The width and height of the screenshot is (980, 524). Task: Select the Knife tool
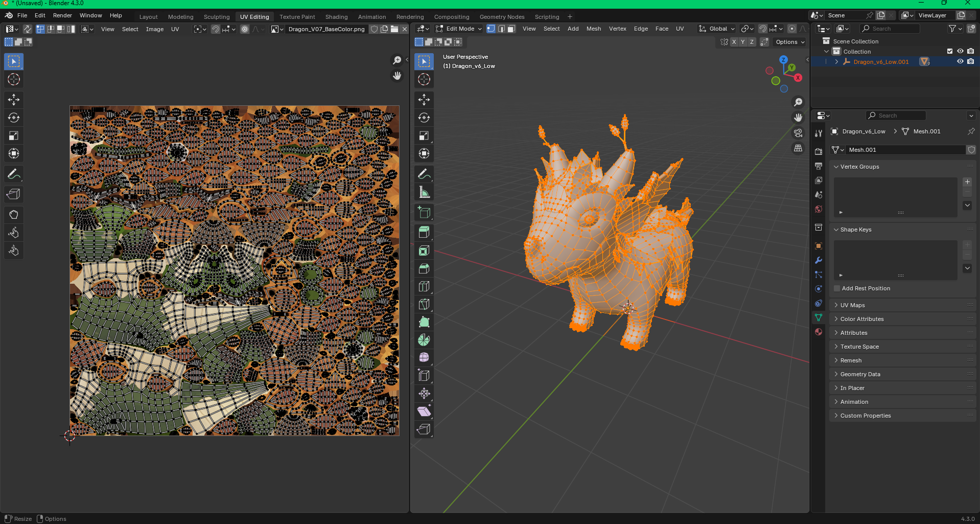click(424, 304)
